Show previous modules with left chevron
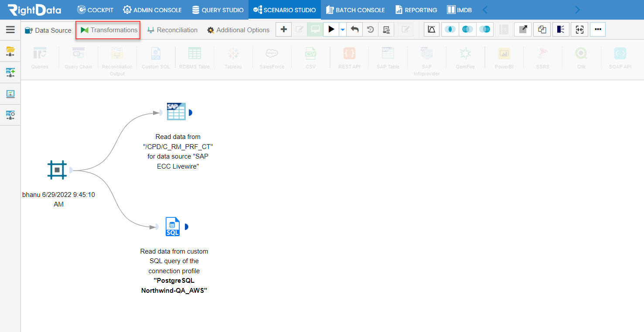The image size is (644, 332). click(x=485, y=10)
